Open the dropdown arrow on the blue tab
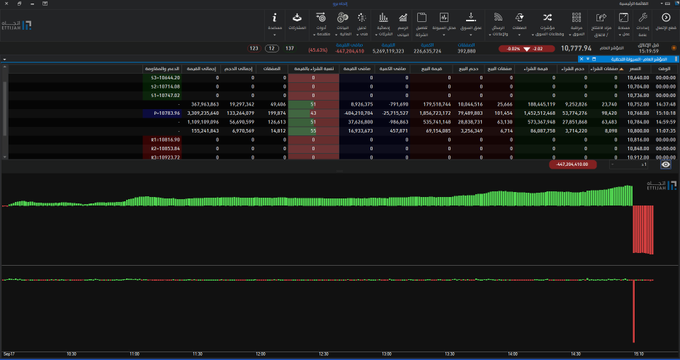The image size is (680, 360). [x=588, y=59]
